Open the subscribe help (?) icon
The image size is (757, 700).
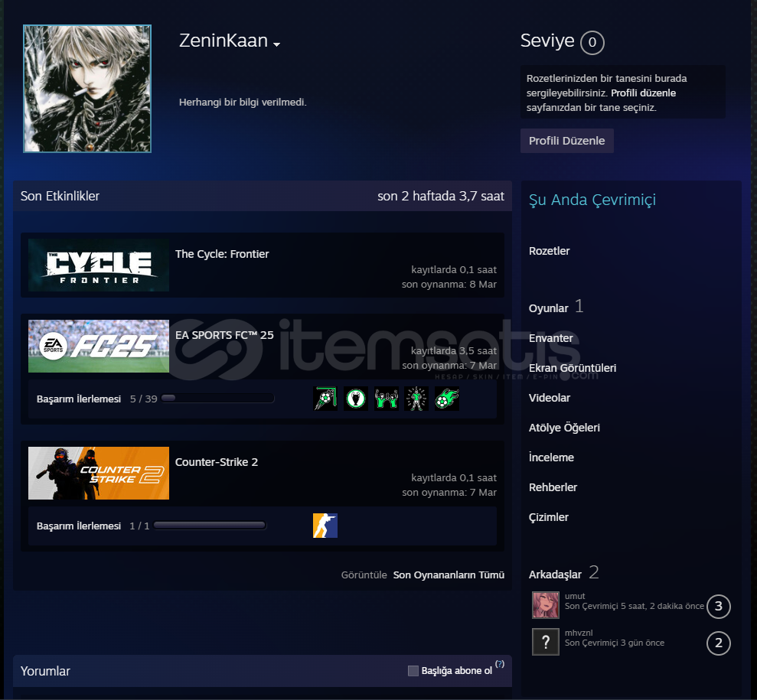click(x=500, y=664)
